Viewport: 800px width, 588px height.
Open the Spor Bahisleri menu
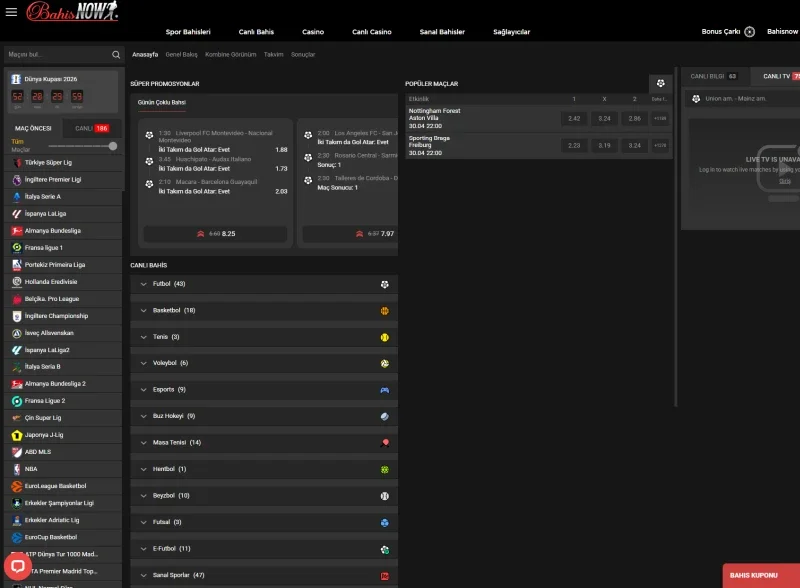tap(188, 32)
